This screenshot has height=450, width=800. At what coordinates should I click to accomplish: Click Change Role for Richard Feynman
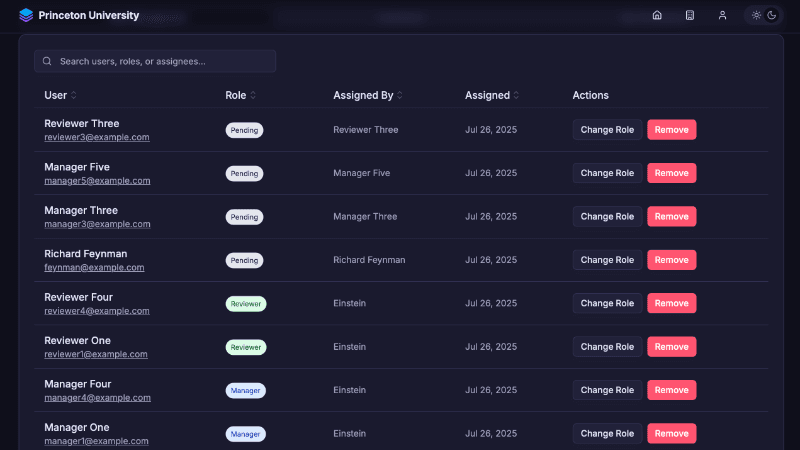(x=607, y=260)
